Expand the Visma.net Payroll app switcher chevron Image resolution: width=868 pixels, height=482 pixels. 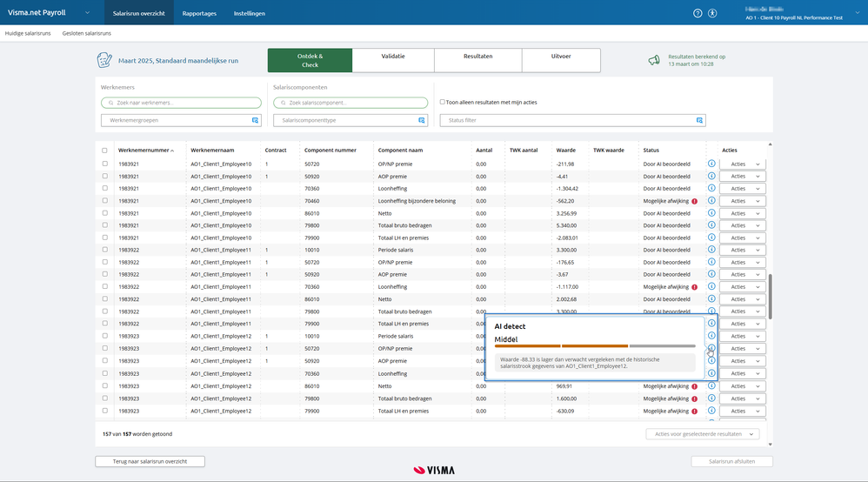[x=87, y=13]
